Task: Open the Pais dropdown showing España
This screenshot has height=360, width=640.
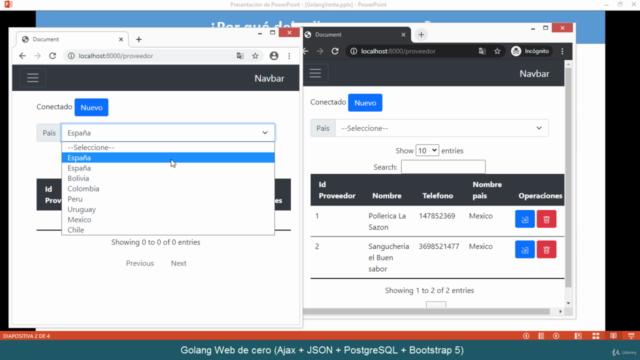Action: [168, 133]
